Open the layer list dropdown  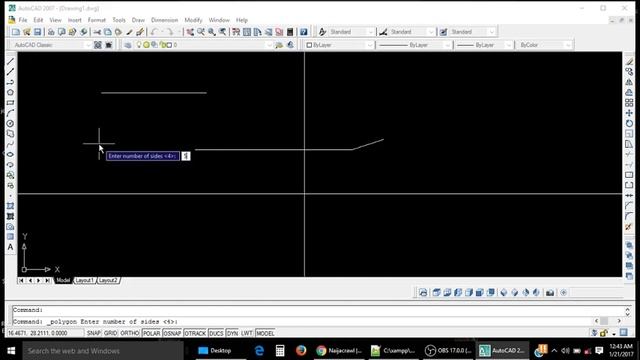(x=269, y=45)
